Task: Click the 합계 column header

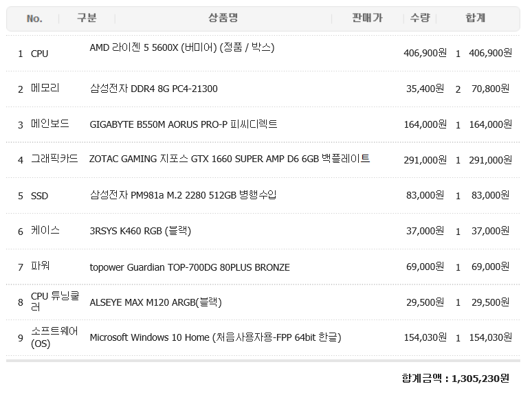Action: tap(476, 18)
